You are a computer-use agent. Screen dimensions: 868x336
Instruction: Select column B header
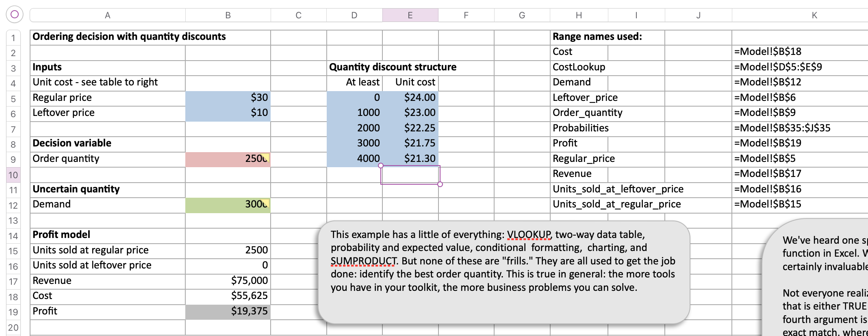[228, 15]
